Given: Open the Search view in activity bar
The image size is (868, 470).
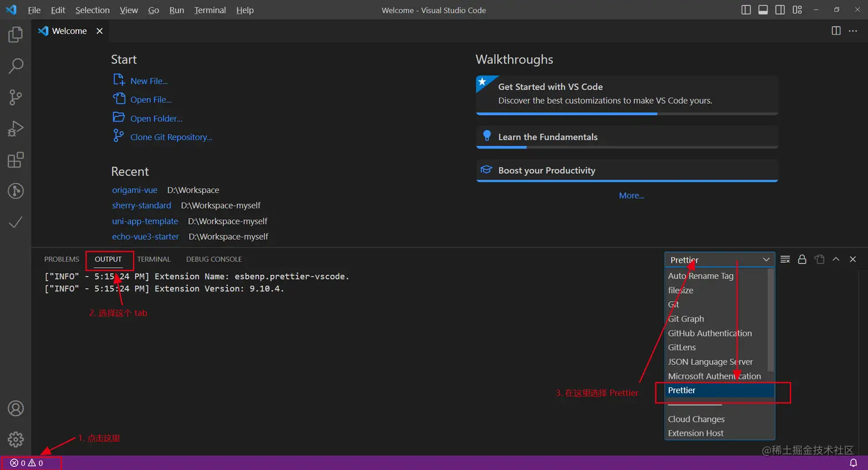Looking at the screenshot, I should click(15, 66).
